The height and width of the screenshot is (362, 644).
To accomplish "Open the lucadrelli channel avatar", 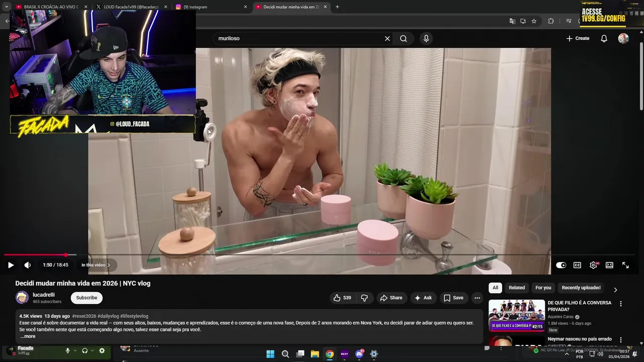I will 22,298.
